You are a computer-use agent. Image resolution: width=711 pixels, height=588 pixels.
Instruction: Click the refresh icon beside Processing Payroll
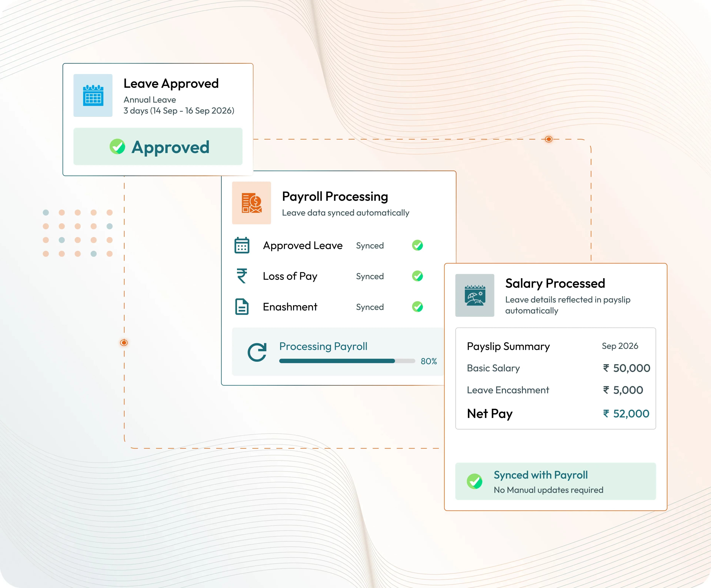click(x=257, y=352)
